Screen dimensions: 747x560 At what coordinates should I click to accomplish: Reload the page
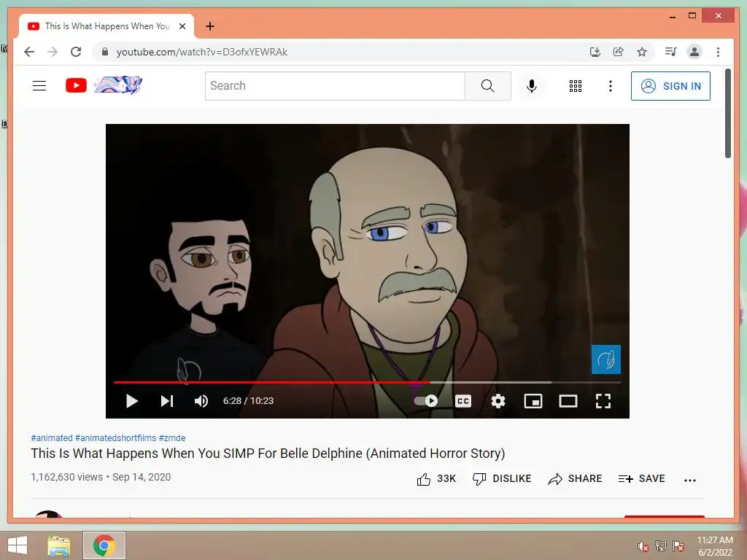pos(76,52)
